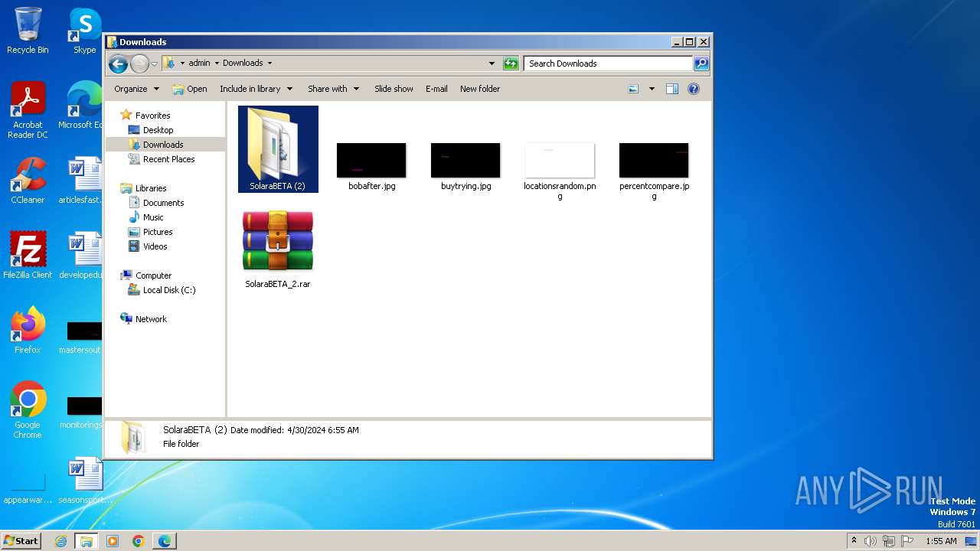Select the bobafter.jpg thumbnail
The width and height of the screenshot is (980, 551).
pos(371,160)
